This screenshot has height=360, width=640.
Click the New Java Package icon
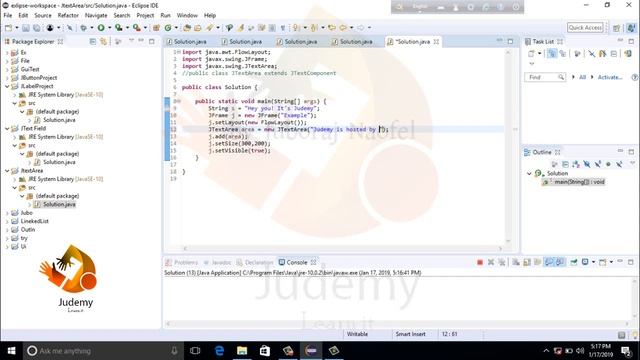[156, 28]
